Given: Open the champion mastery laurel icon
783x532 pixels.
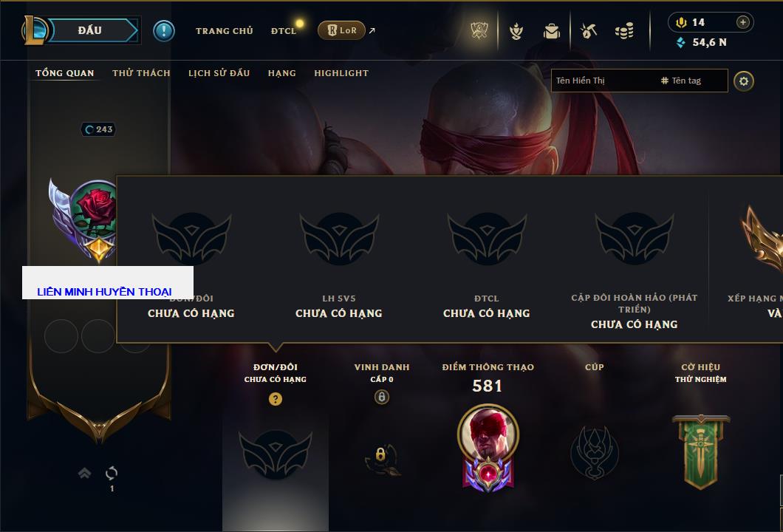Looking at the screenshot, I should coord(516,31).
